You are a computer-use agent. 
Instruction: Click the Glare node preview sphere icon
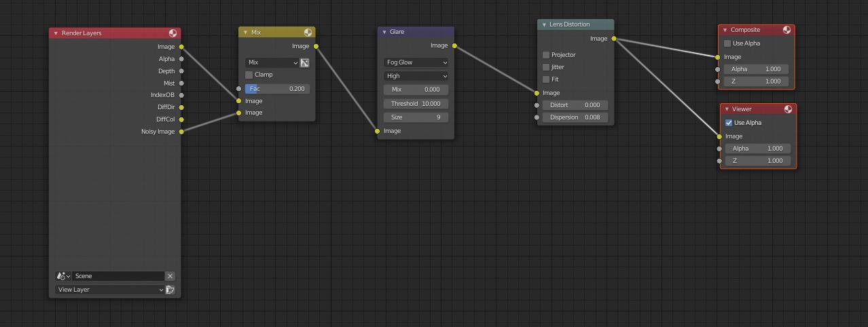point(446,32)
